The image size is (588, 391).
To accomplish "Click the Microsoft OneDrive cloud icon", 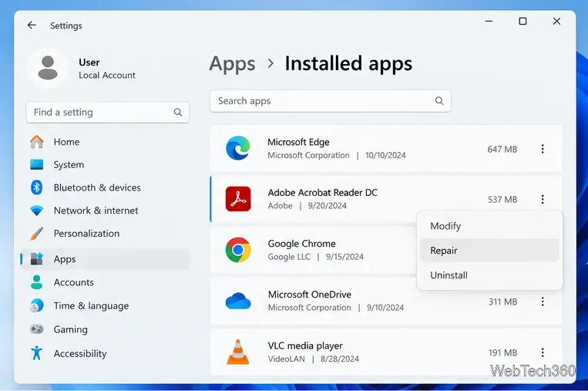I will pyautogui.click(x=238, y=301).
